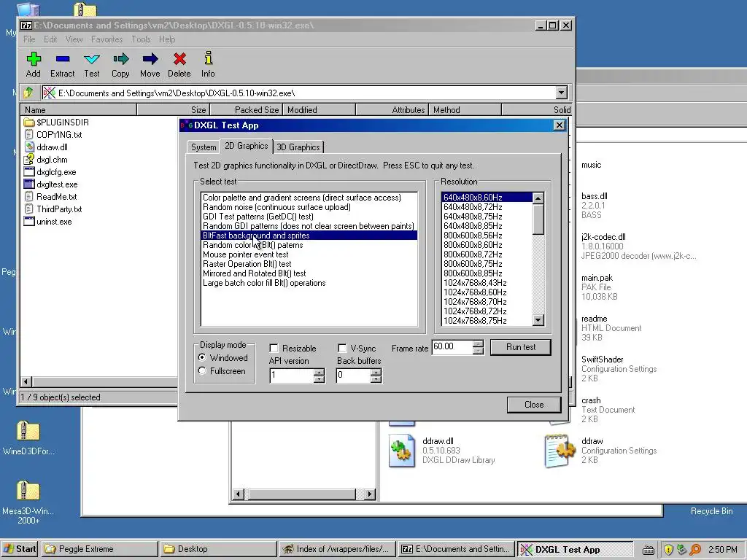This screenshot has width=747, height=560.
Task: Select the dxglcfg.exe file icon
Action: 29,172
